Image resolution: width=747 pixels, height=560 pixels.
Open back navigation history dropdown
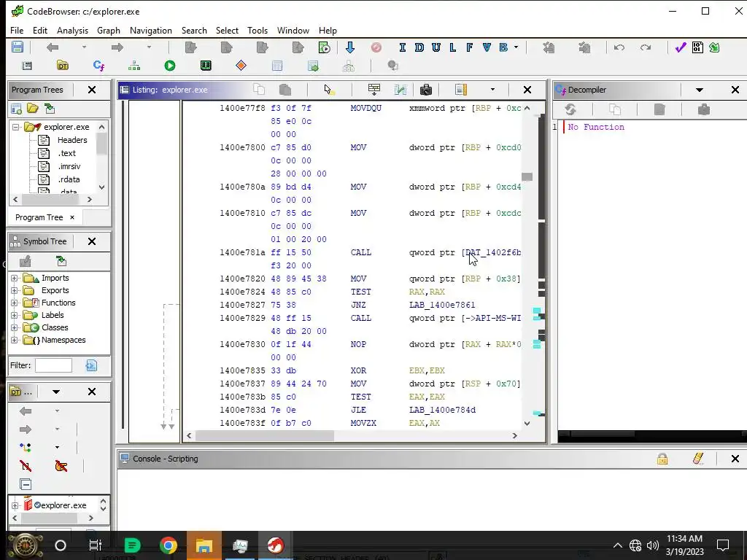pos(84,47)
